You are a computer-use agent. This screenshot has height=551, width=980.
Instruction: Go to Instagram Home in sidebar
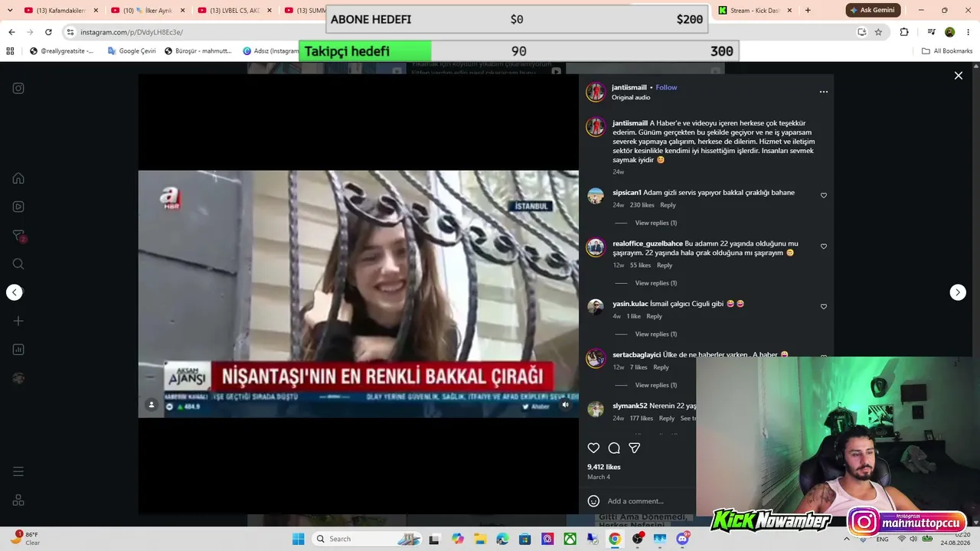18,178
